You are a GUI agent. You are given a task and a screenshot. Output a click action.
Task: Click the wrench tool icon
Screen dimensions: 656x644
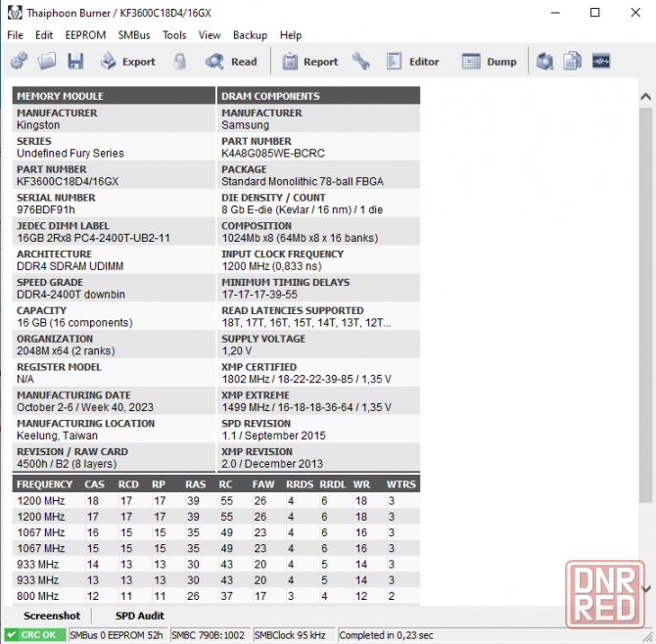tap(361, 62)
